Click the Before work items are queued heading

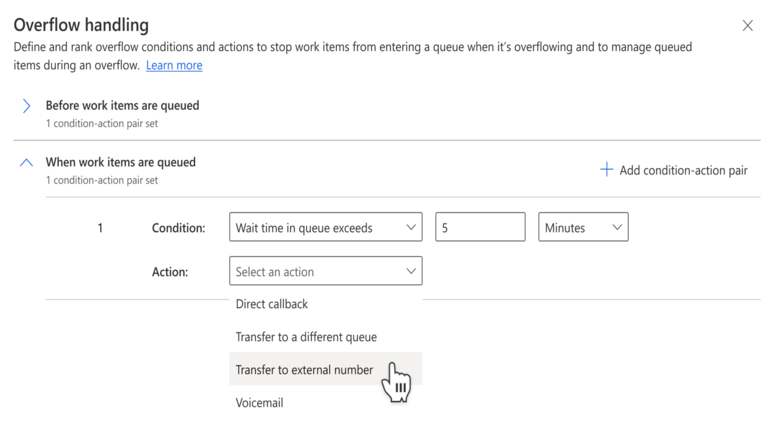coord(122,105)
